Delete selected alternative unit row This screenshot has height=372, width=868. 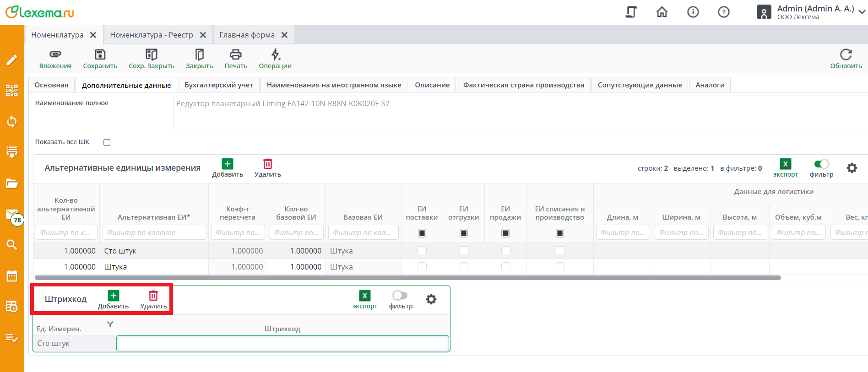tap(267, 164)
